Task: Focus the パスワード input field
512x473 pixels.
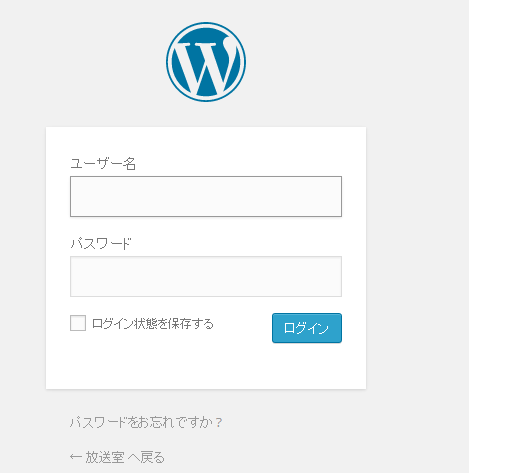Action: [x=206, y=276]
